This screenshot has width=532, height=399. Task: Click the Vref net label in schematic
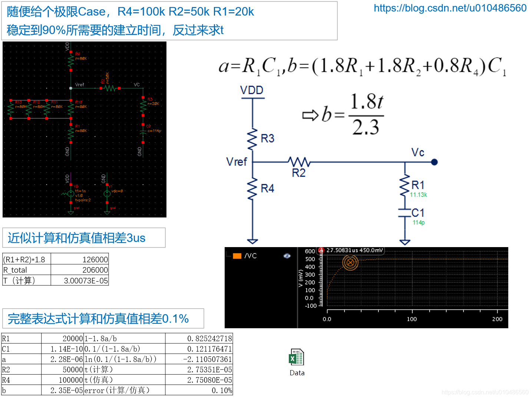(x=80, y=85)
